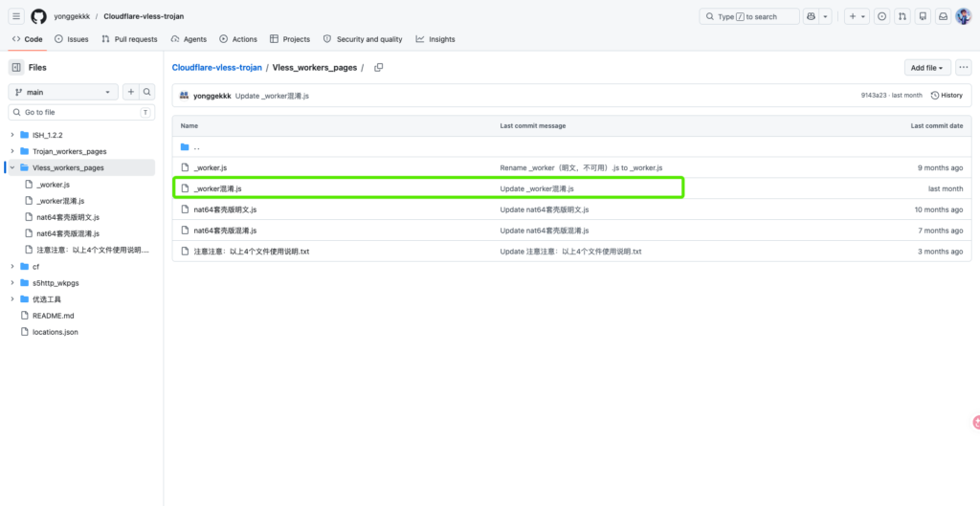
Task: Add new file with plus icon
Action: 131,92
